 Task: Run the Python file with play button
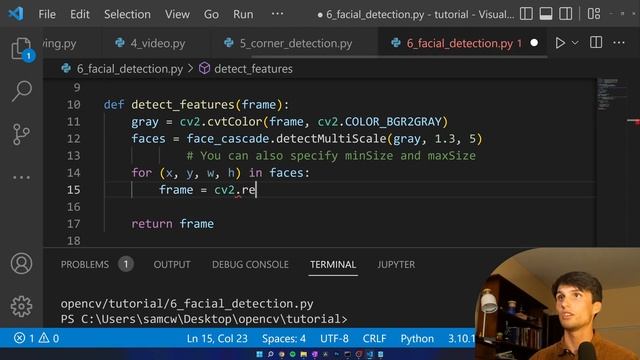click(560, 43)
